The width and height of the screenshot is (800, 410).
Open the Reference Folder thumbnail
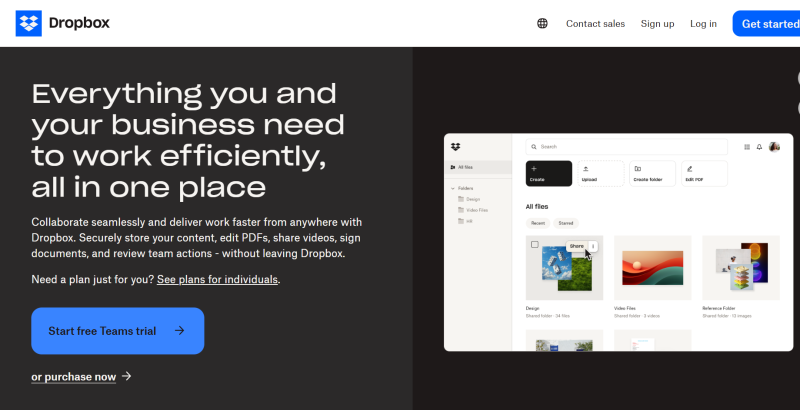[x=741, y=268]
